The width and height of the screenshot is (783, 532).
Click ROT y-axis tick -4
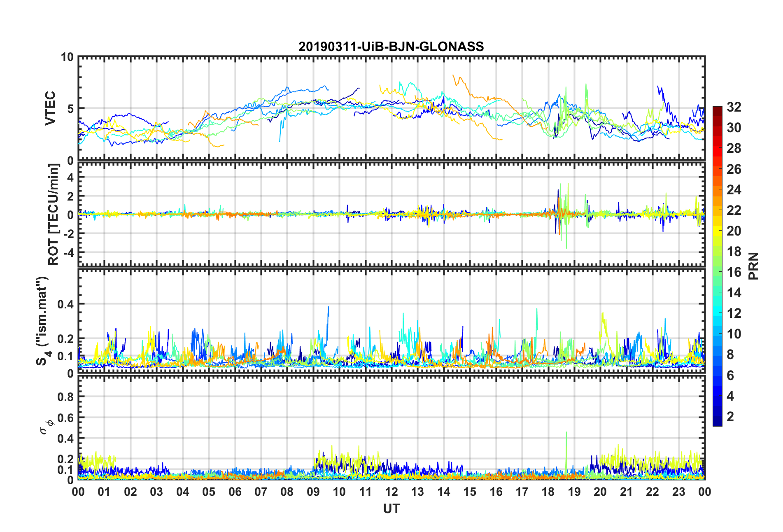pos(68,252)
